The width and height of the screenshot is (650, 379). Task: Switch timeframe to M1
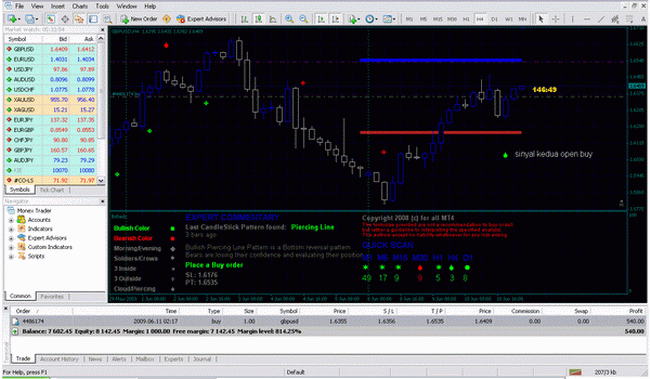click(x=409, y=19)
